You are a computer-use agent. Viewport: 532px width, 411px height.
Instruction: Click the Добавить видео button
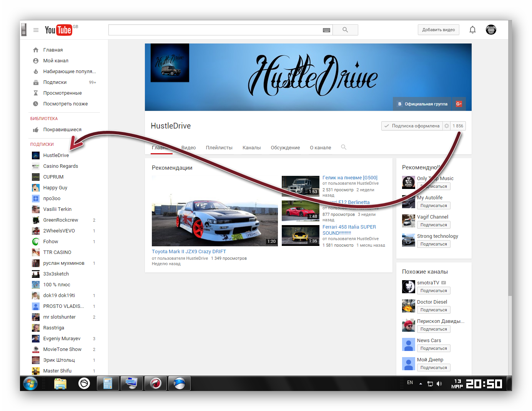pos(439,30)
